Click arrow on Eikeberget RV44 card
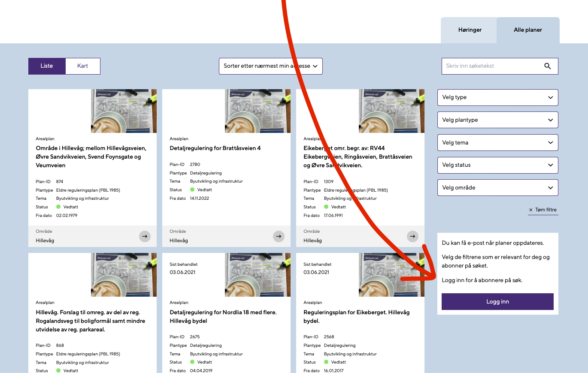 click(x=412, y=236)
